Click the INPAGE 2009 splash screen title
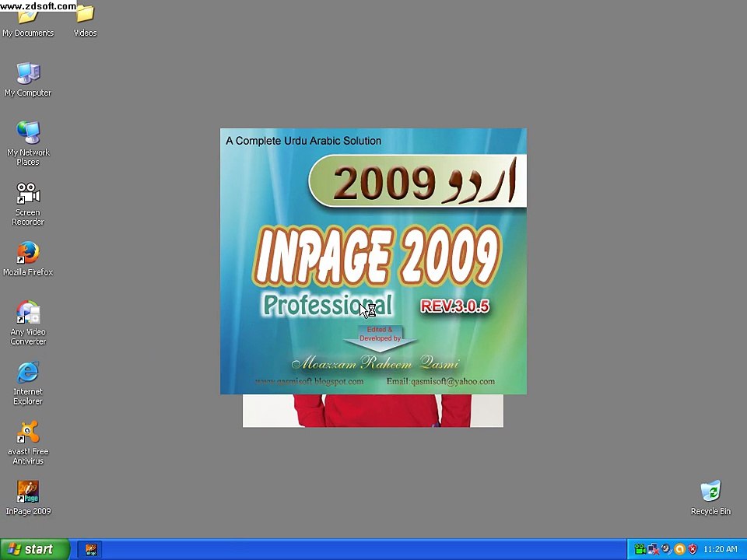This screenshot has width=747, height=560. pos(378,257)
